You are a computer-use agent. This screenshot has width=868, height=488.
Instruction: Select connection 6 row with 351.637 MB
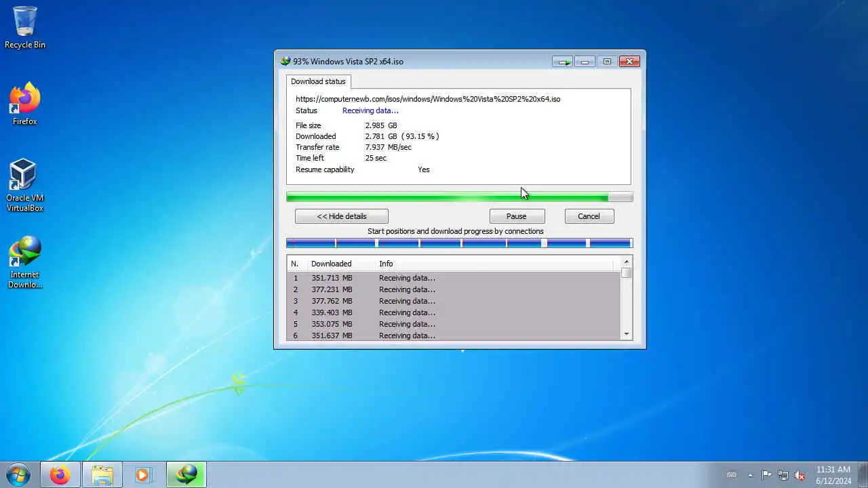(454, 335)
